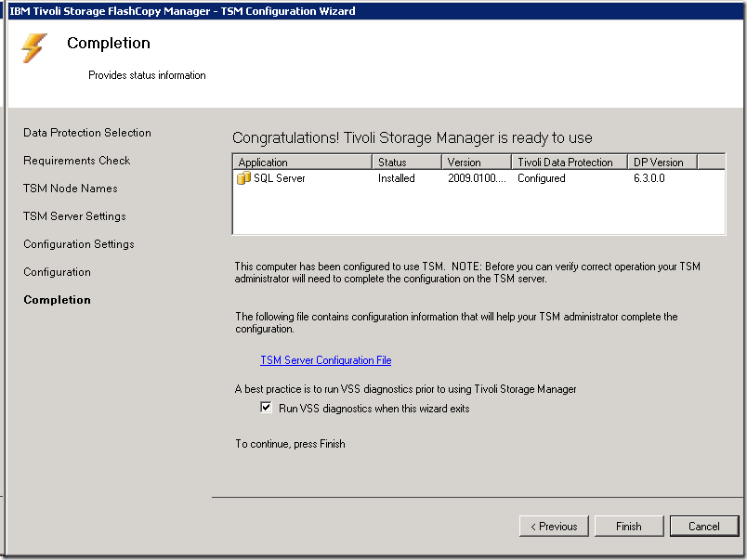Click the DP Version column header
This screenshot has width=747, height=560.
(x=662, y=163)
